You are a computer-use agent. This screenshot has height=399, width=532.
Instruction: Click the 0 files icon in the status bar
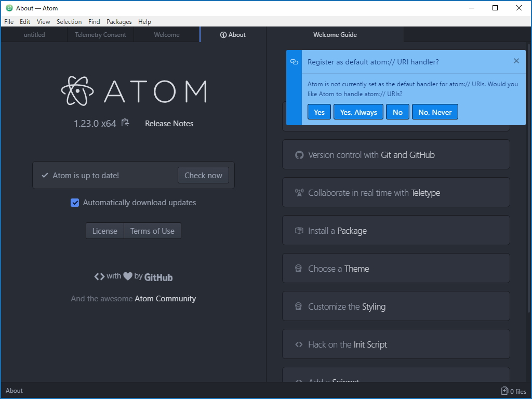coord(503,391)
